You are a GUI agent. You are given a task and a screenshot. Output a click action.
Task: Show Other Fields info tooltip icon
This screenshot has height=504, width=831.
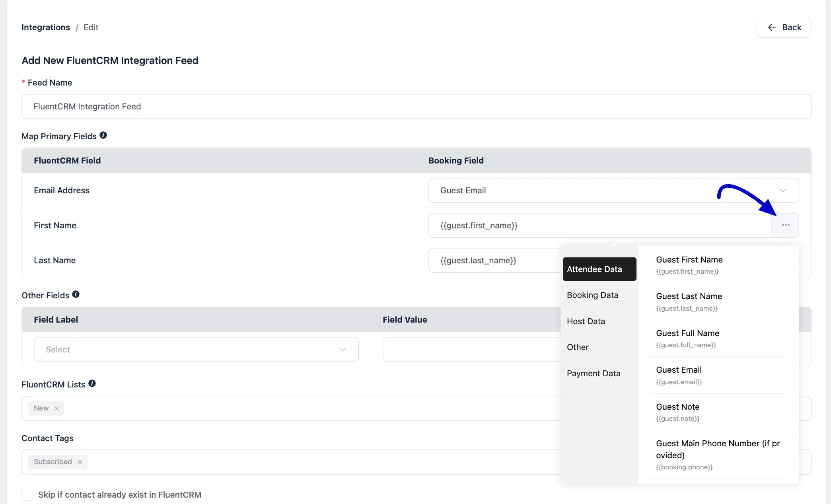[76, 294]
